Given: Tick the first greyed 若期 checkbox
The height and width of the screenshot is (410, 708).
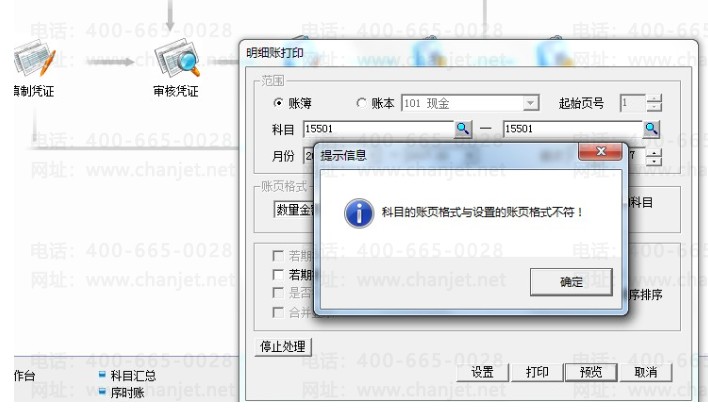Looking at the screenshot, I should point(279,256).
